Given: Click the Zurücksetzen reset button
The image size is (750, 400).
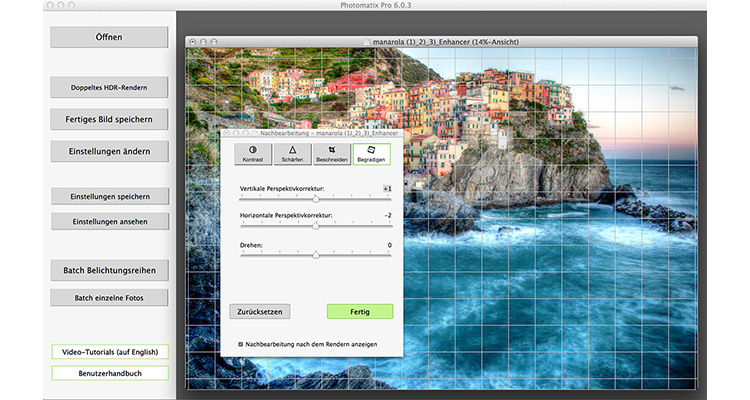Looking at the screenshot, I should (x=260, y=311).
